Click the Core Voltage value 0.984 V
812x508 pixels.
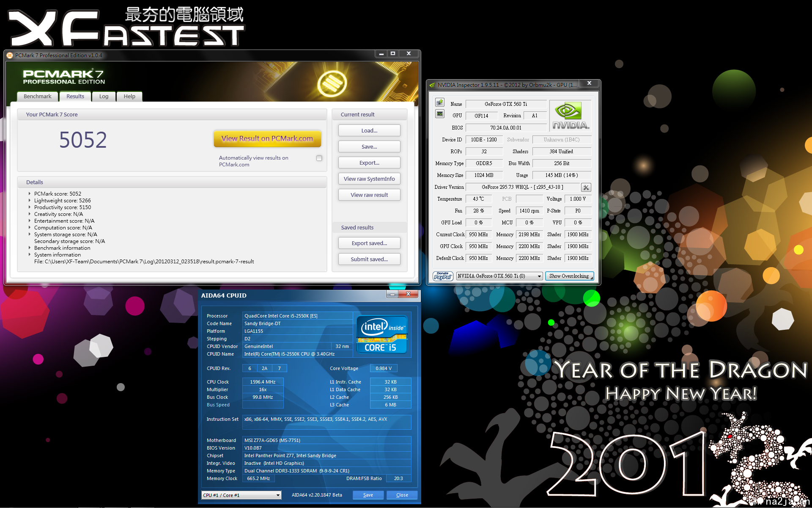384,368
